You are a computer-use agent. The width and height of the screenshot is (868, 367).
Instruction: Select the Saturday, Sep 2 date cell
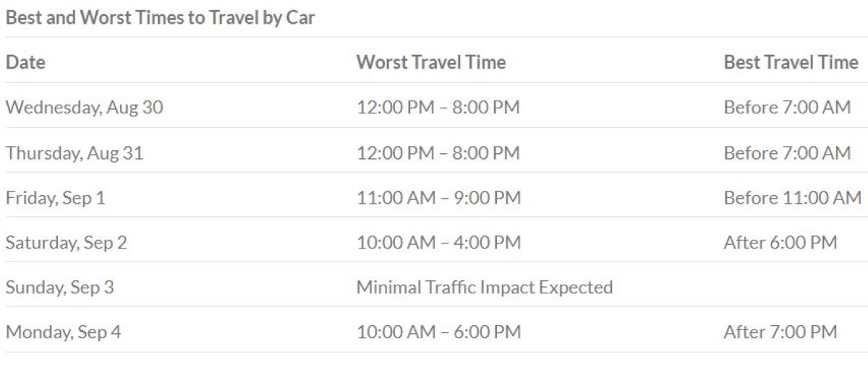coord(67,243)
